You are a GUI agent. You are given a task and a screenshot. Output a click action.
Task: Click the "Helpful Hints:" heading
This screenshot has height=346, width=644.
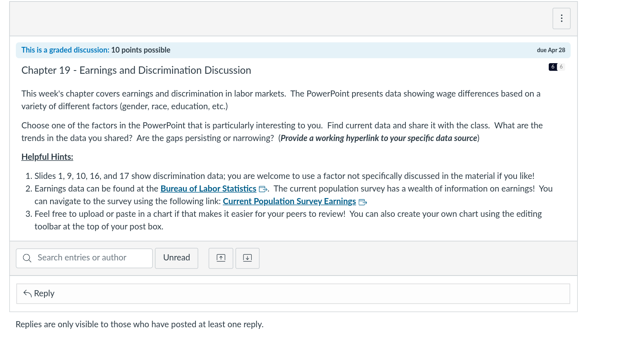tap(47, 157)
